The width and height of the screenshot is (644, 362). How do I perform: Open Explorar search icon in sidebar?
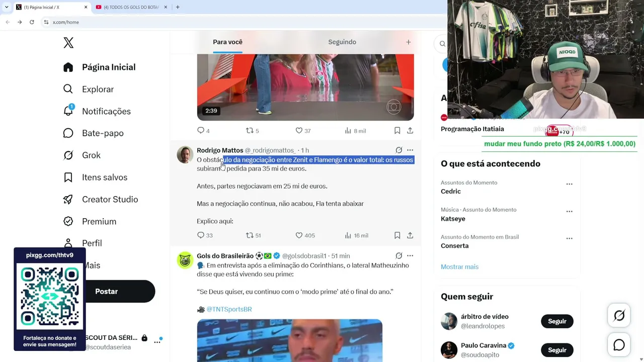point(68,89)
